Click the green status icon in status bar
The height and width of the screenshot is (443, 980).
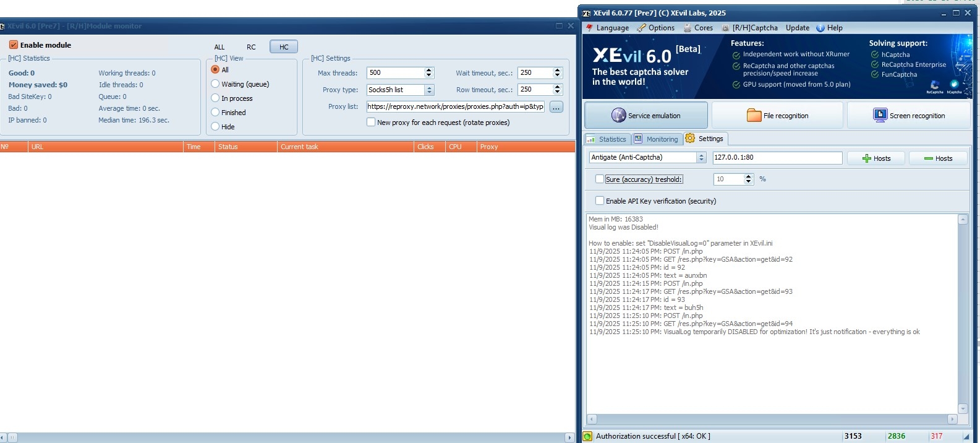point(588,436)
